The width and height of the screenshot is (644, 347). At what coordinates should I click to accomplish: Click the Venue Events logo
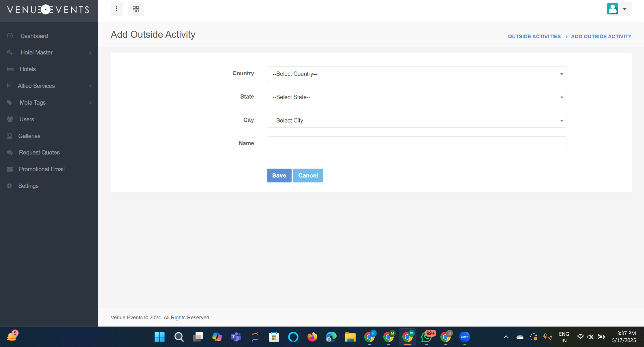(x=48, y=10)
